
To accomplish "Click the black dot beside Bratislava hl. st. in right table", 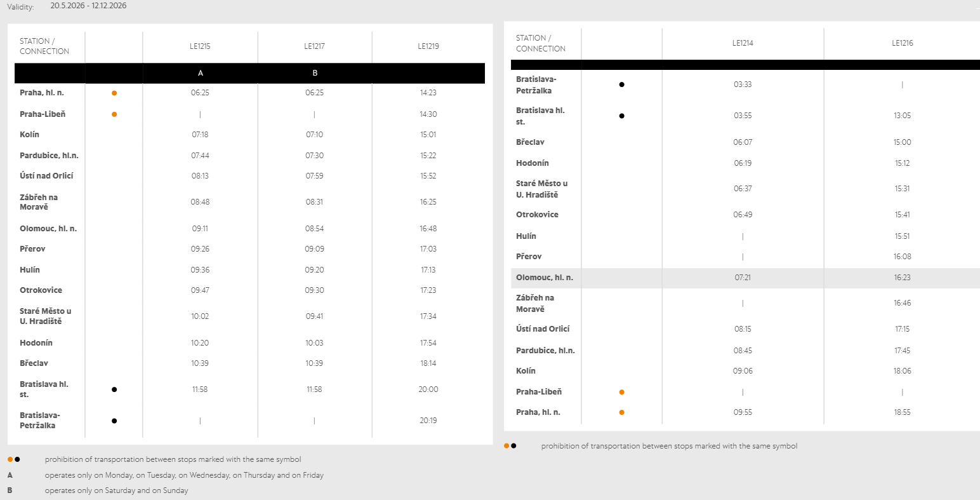I will coord(621,116).
